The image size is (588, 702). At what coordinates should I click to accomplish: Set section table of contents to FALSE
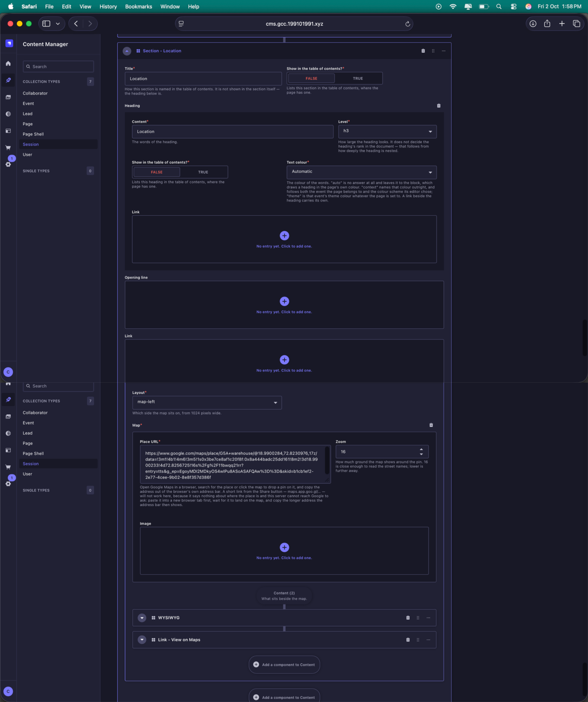tap(311, 78)
